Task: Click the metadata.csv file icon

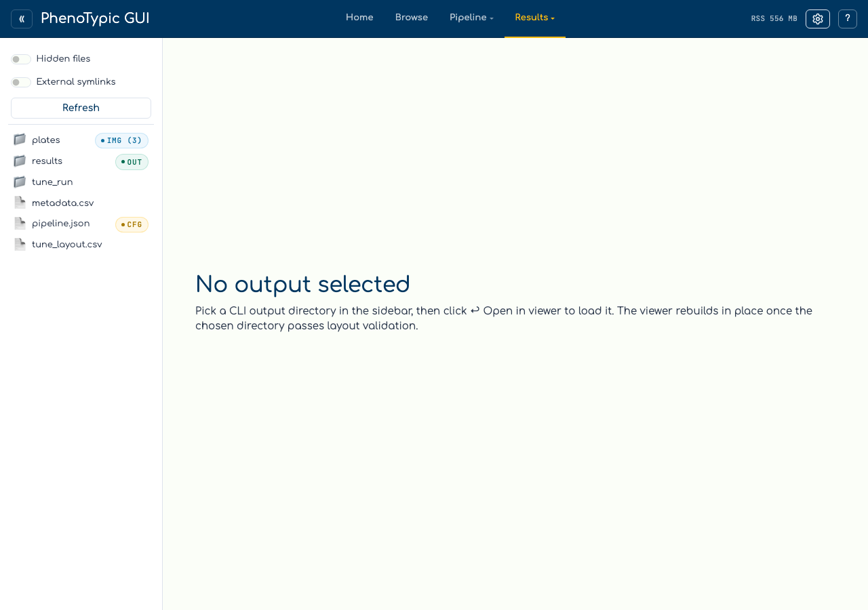Action: pos(20,203)
